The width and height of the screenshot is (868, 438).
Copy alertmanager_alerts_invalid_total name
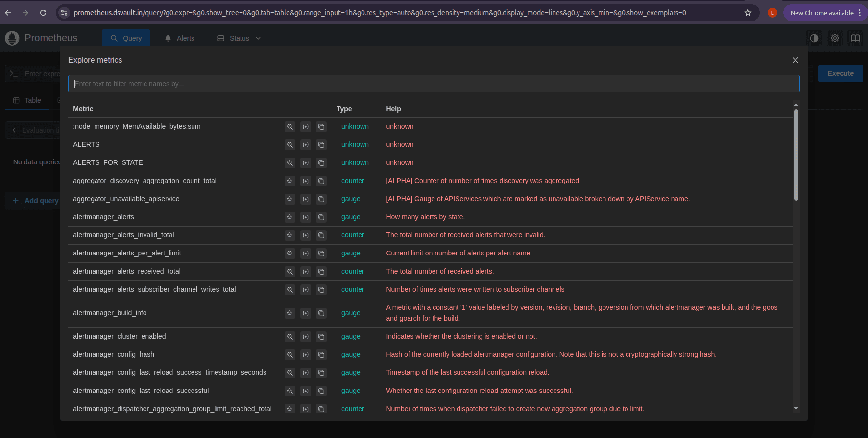[321, 235]
